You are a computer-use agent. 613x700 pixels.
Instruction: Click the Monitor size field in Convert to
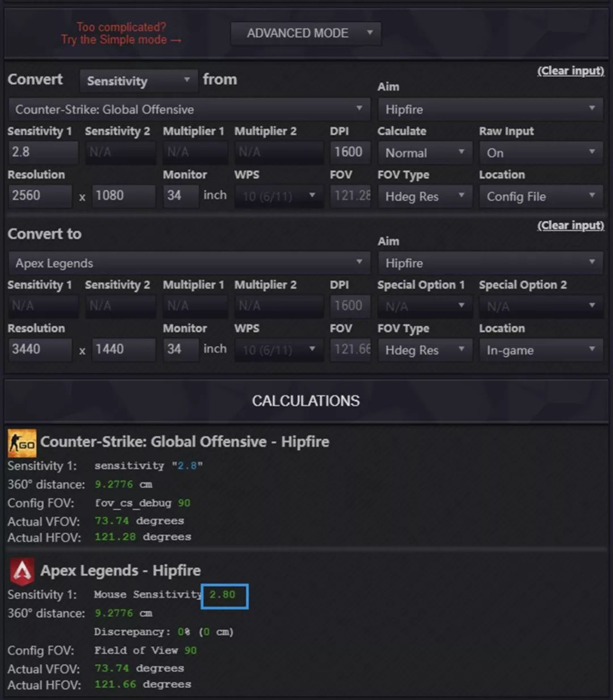click(180, 349)
